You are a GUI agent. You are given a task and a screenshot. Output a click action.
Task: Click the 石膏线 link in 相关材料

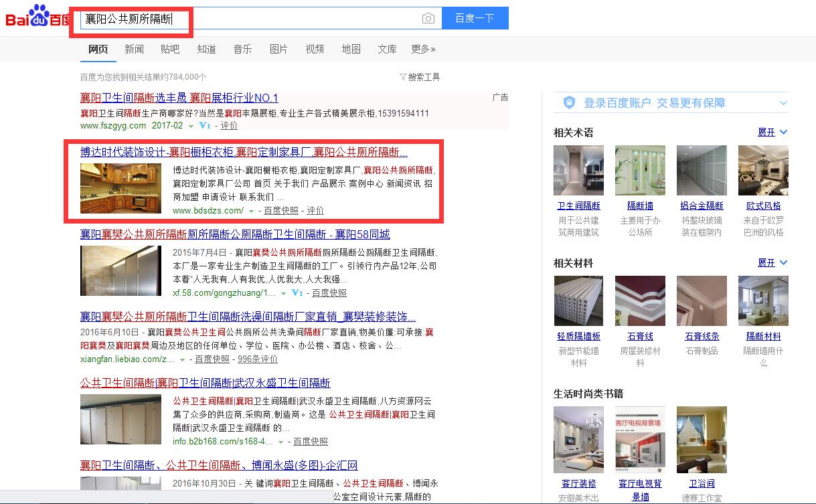point(640,337)
